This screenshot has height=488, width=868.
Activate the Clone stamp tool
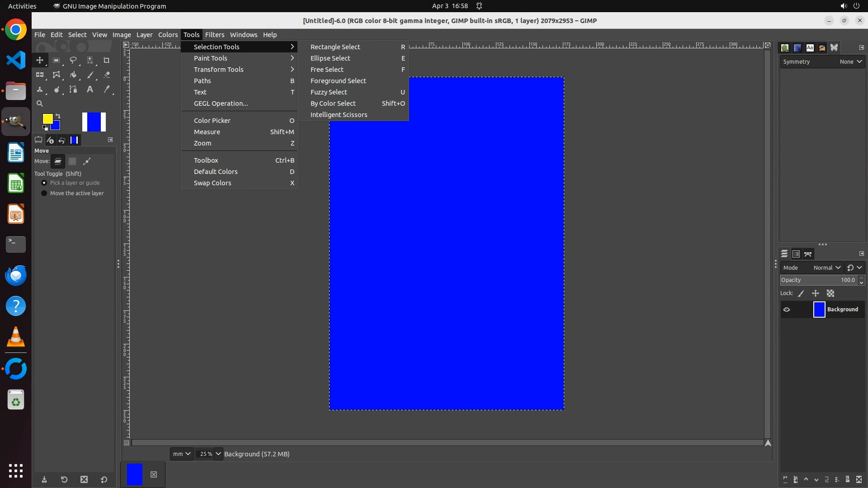[40, 89]
